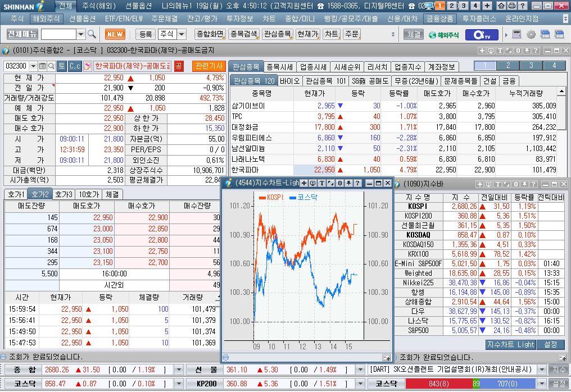This screenshot has width=571, height=392.
Task: Click the search magnifier next to code 032300
Action: pyautogui.click(x=51, y=66)
